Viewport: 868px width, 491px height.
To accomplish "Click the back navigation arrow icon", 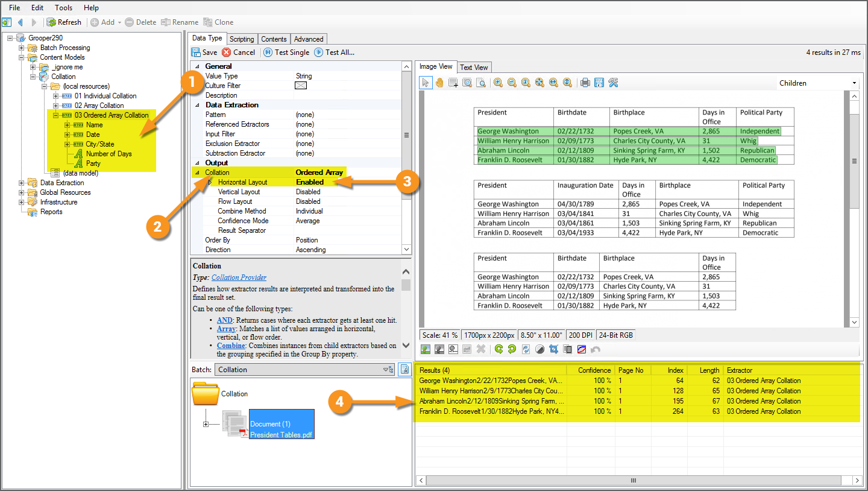I will point(20,22).
